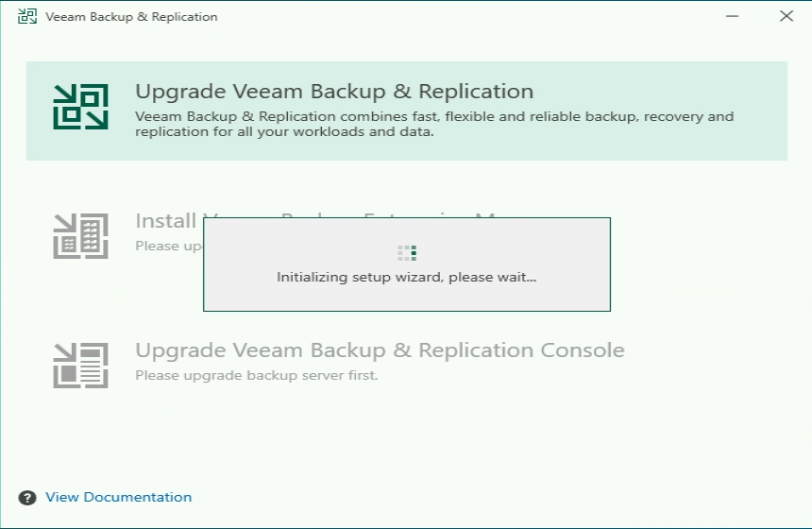
Task: Click the window title text 'Veeam Backup & Replication'
Action: (x=131, y=17)
